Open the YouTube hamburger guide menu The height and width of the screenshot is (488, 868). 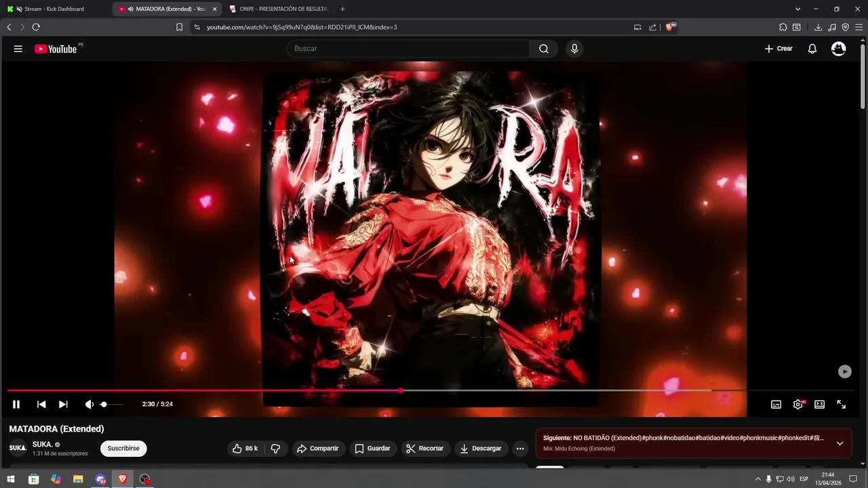coord(18,49)
